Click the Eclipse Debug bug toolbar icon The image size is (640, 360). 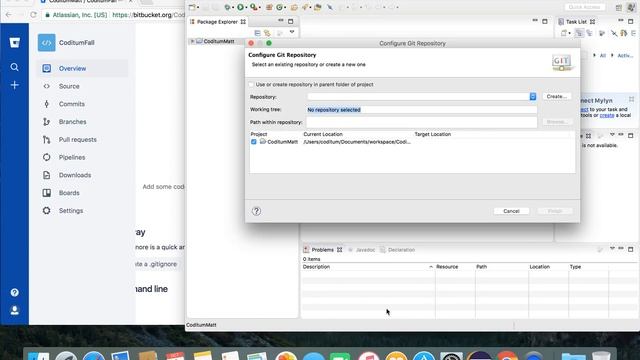pos(228,7)
